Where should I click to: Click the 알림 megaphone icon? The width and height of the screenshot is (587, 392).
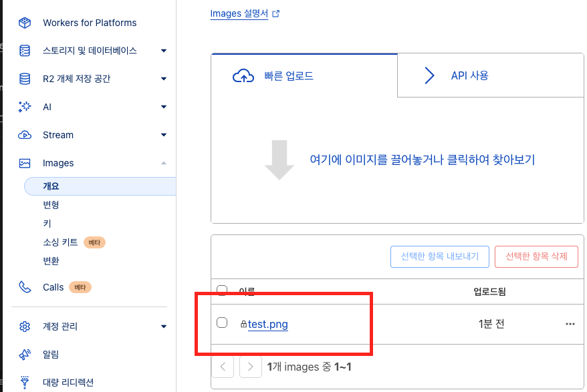25,355
